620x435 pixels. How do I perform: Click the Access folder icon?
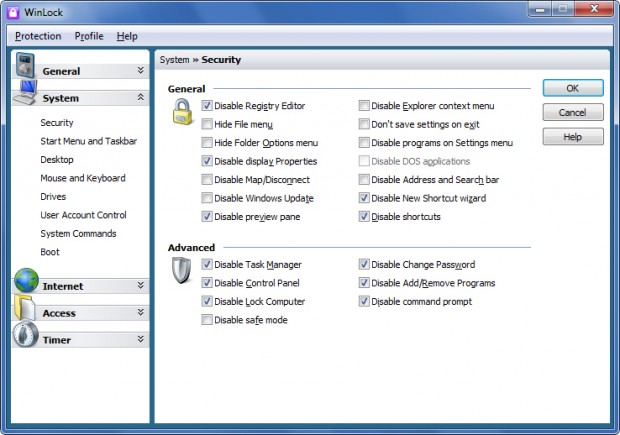25,307
